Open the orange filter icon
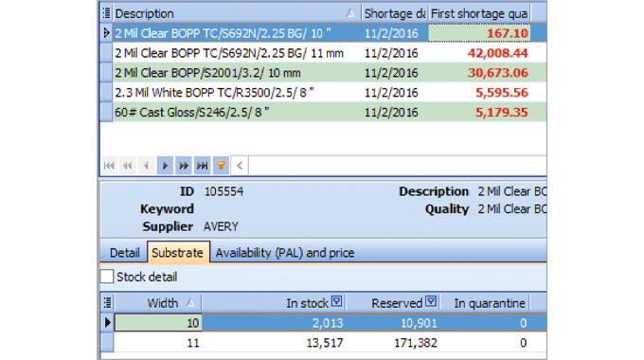Image resolution: width=644 pixels, height=360 pixels. pos(221,166)
